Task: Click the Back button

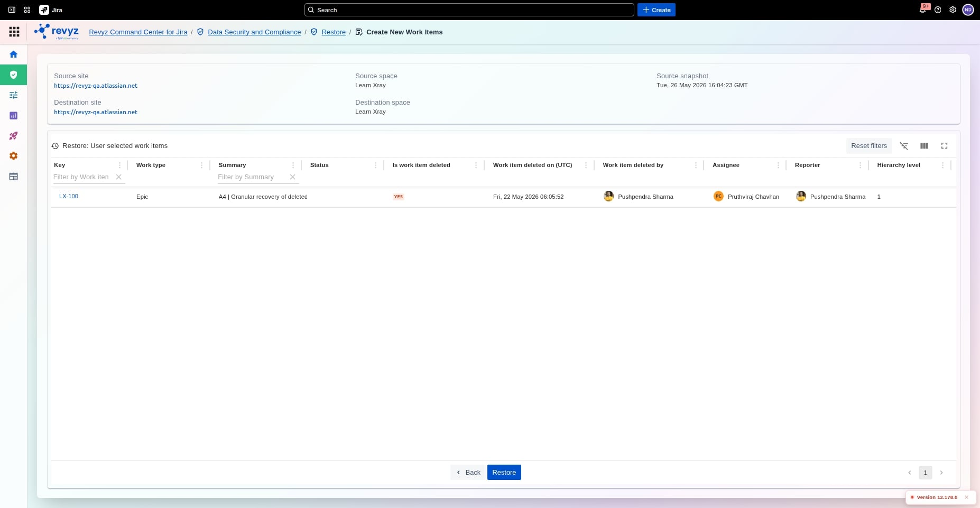Action: [468, 473]
